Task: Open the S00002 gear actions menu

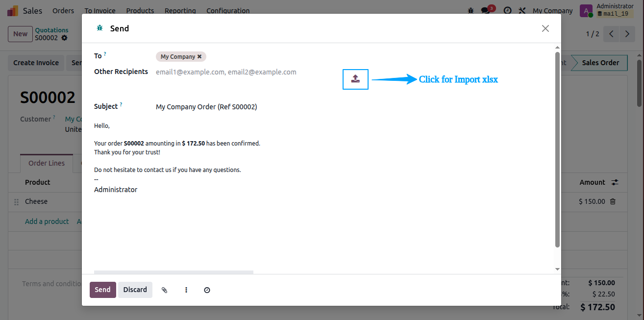Action: [64, 38]
